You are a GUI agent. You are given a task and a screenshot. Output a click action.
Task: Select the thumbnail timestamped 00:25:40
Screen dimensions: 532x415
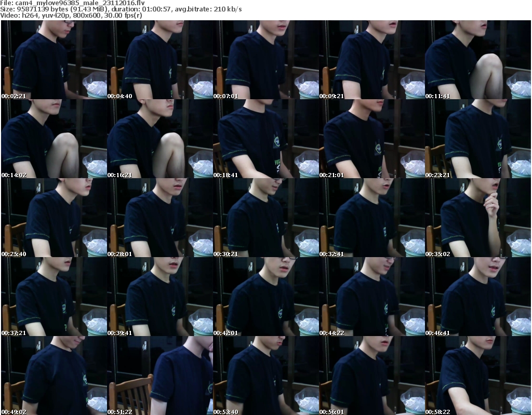[54, 218]
